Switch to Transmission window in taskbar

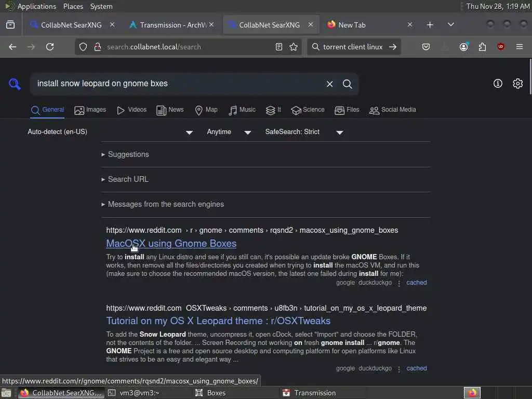(x=315, y=393)
